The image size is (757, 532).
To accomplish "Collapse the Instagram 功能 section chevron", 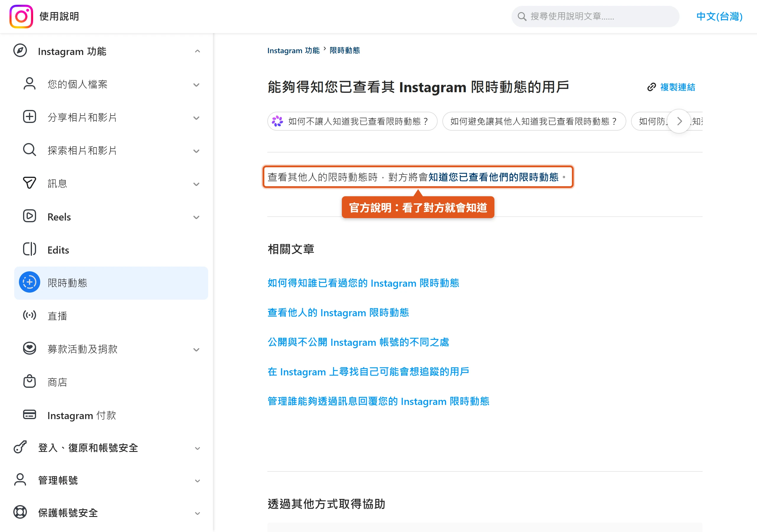I will (x=198, y=51).
